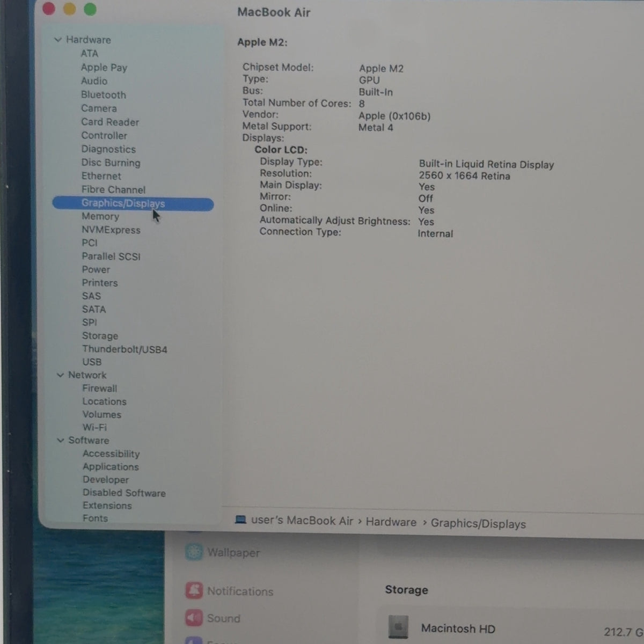
Task: Open Wallpaper in System Settings sidebar
Action: coord(233,553)
